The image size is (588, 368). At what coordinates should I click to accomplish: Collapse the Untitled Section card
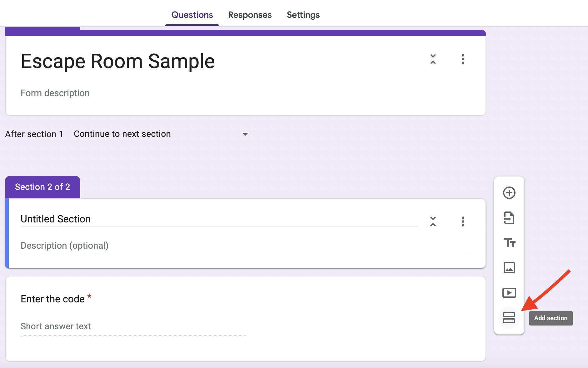click(x=433, y=221)
